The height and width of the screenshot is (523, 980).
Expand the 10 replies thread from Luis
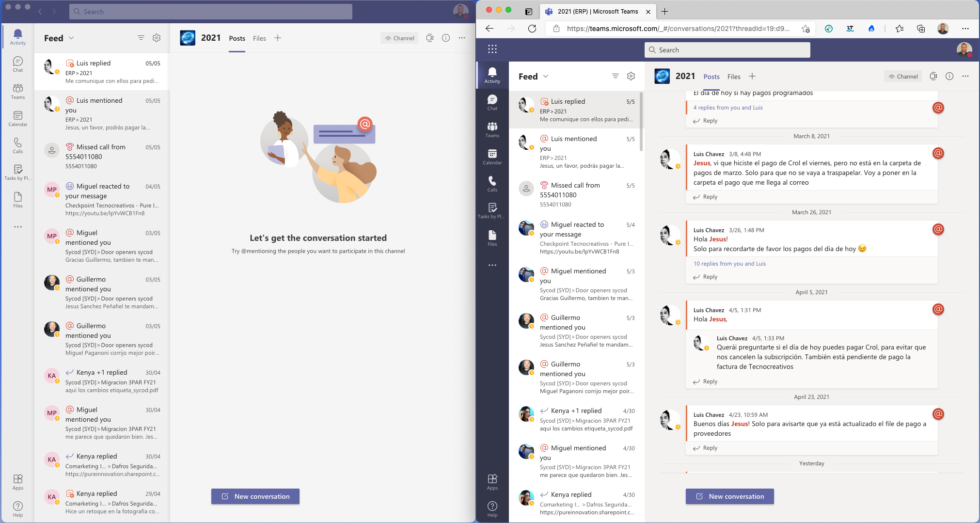729,263
